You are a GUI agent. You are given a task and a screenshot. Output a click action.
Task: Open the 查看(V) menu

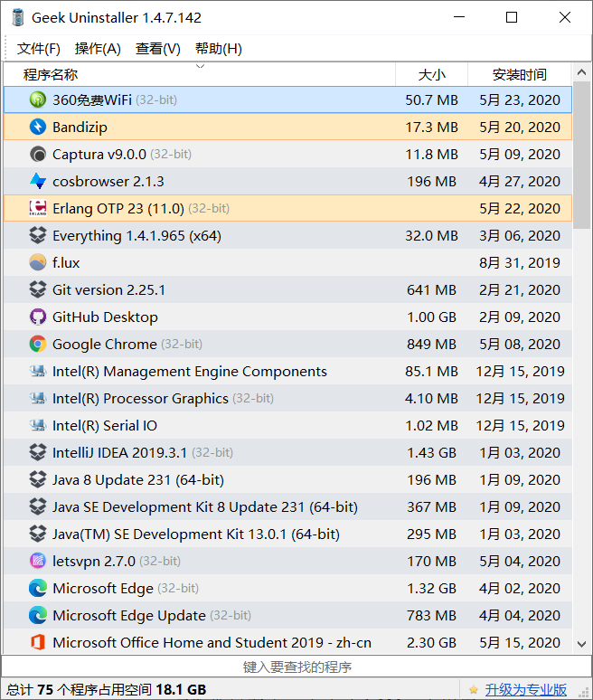coord(158,48)
